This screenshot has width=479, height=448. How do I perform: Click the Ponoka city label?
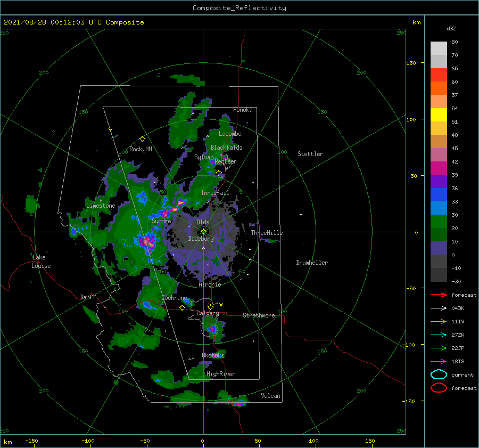coord(243,110)
